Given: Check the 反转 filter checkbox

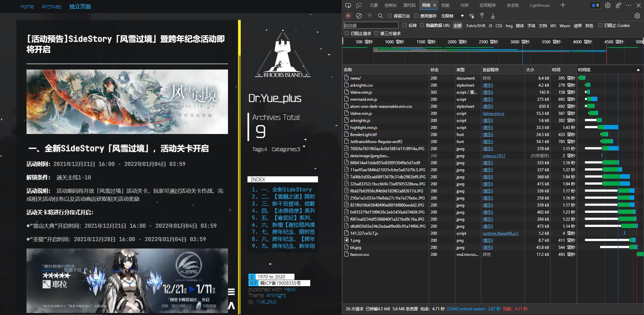Looking at the screenshot, I should [x=405, y=26].
